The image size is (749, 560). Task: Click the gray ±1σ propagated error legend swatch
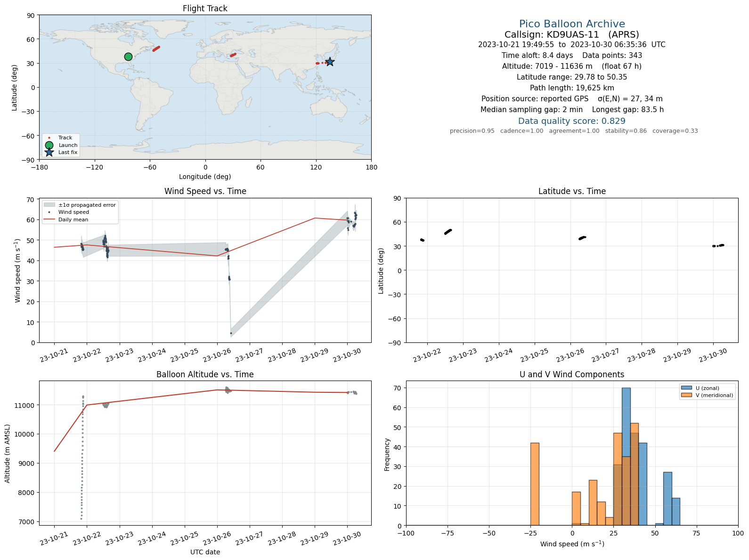tap(49, 205)
